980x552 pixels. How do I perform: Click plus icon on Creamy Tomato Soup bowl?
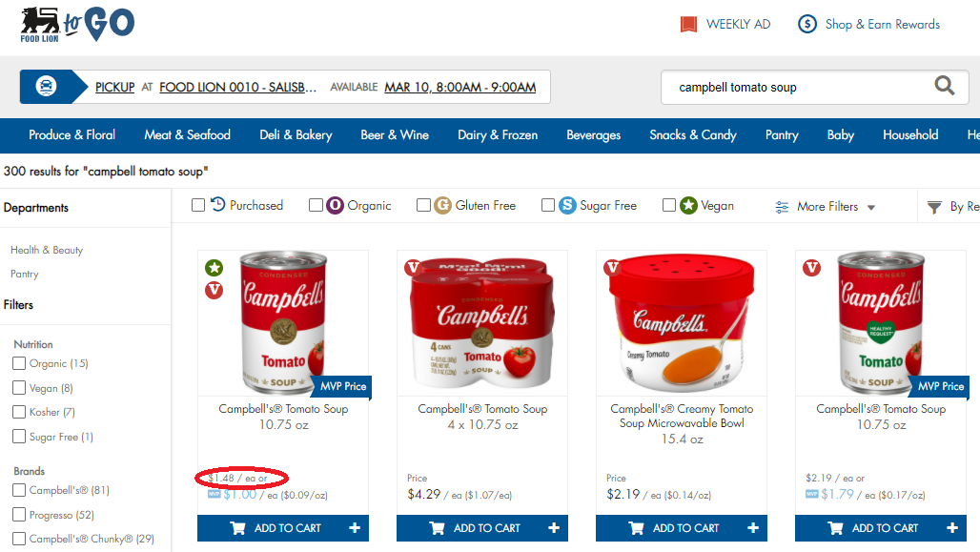752,527
